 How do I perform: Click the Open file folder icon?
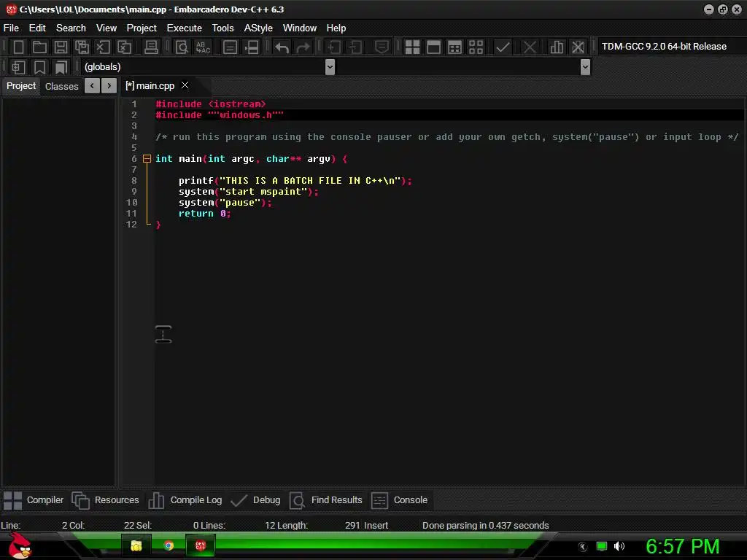click(39, 47)
